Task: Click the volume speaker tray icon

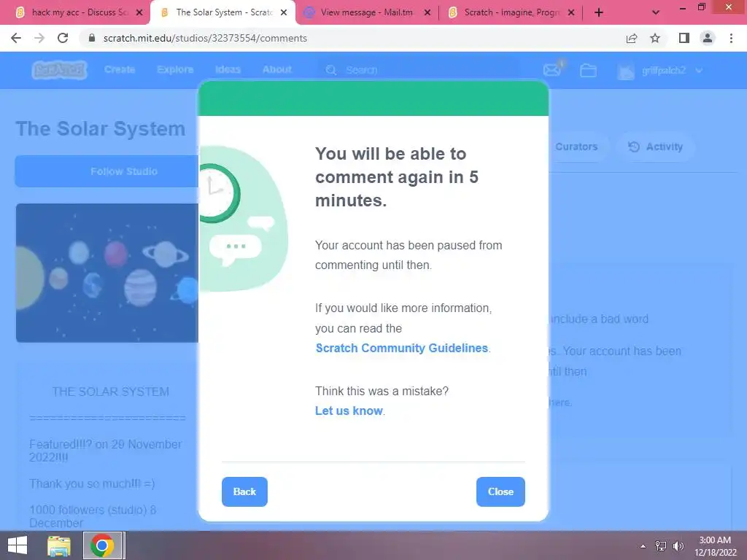Action: click(x=678, y=546)
